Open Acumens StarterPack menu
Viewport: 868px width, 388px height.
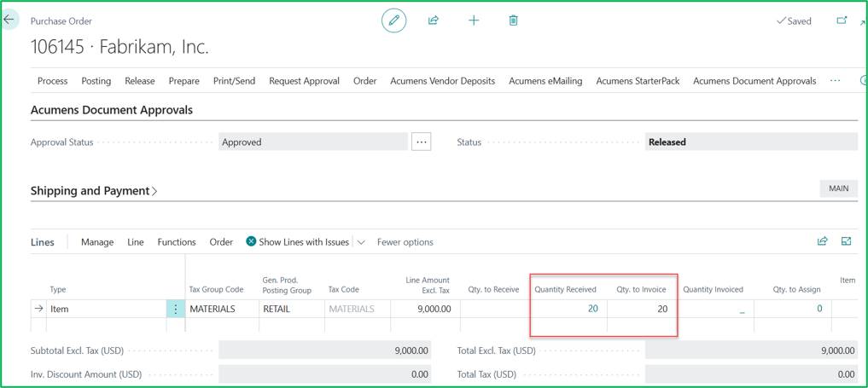tap(638, 81)
